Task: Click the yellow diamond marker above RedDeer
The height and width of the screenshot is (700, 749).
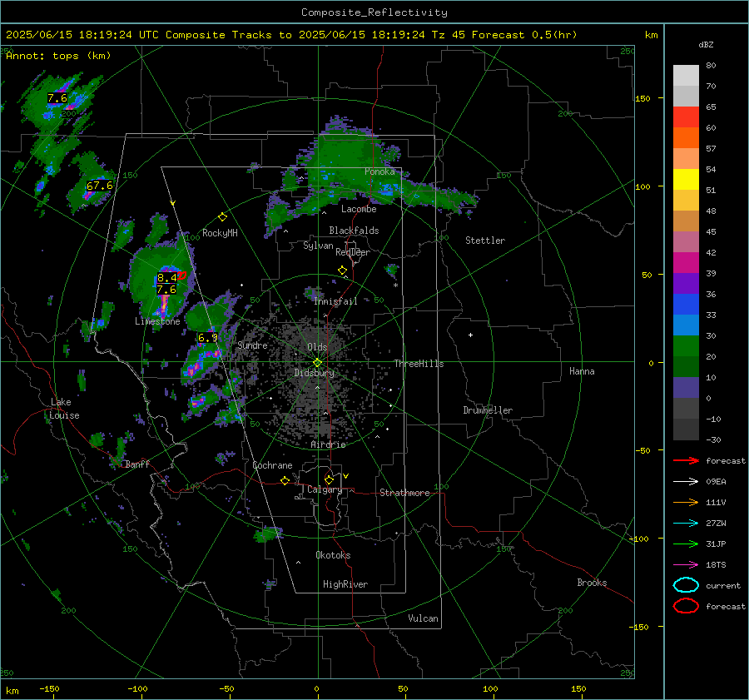Action: pyautogui.click(x=342, y=271)
